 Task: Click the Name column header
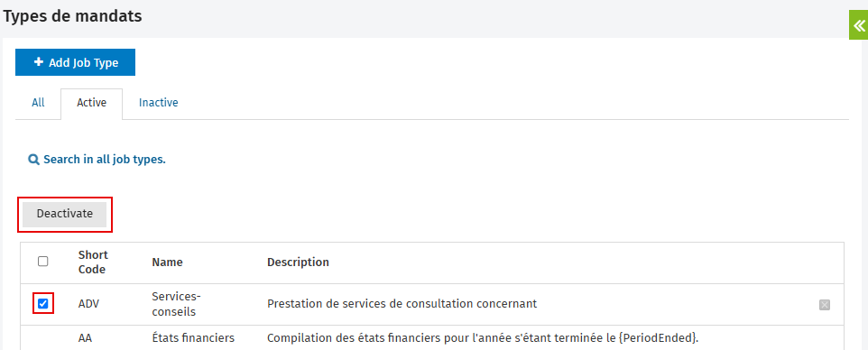click(167, 262)
